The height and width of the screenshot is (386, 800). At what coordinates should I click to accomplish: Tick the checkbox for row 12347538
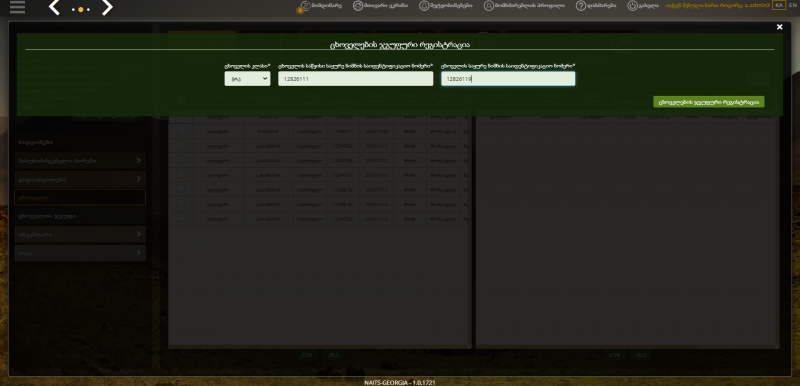181,145
